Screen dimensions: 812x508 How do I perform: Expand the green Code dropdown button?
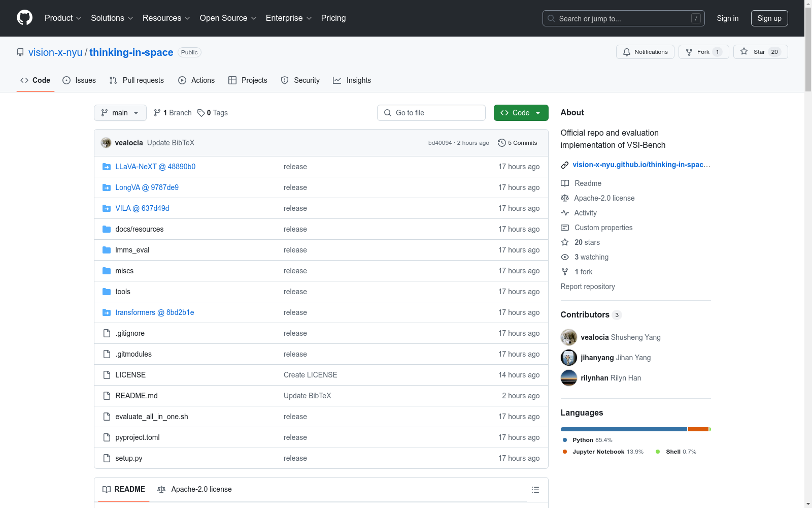521,113
